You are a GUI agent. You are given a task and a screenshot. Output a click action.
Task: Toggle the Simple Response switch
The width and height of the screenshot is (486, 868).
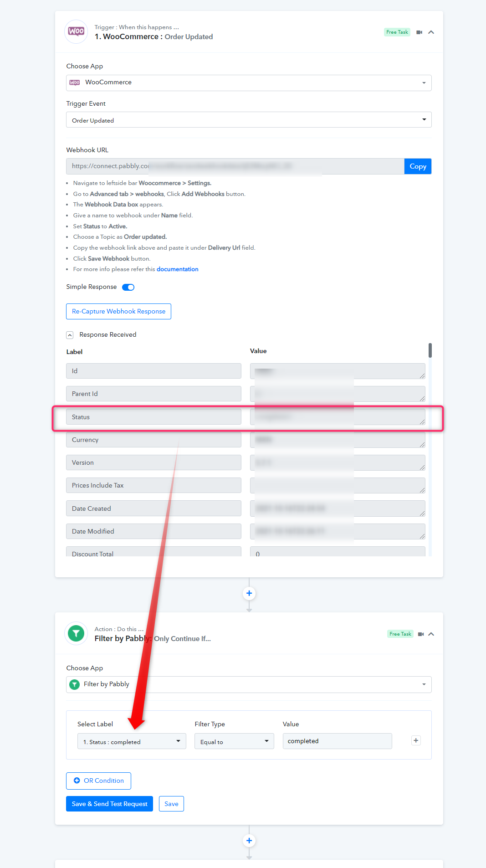[128, 287]
